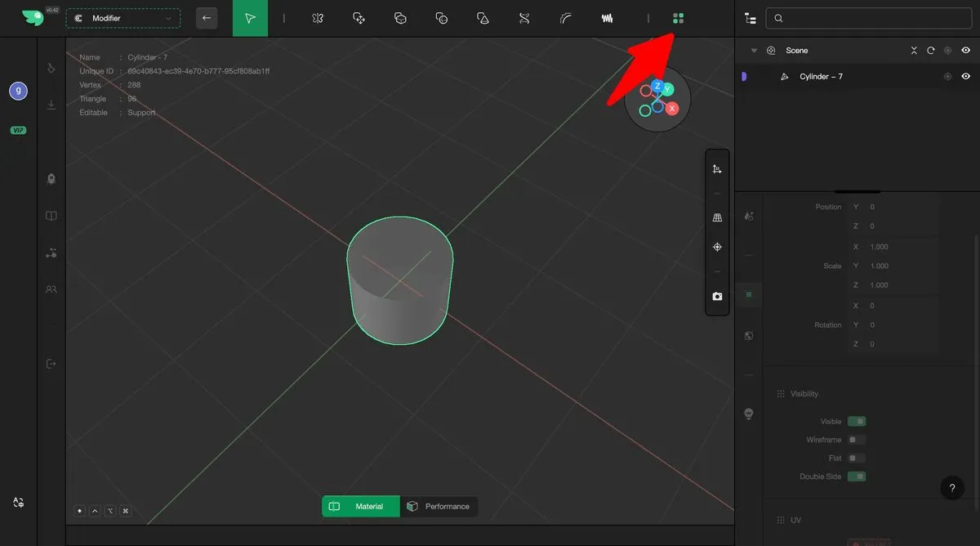Hide Cylinder – 7 with eye icon

click(x=965, y=77)
